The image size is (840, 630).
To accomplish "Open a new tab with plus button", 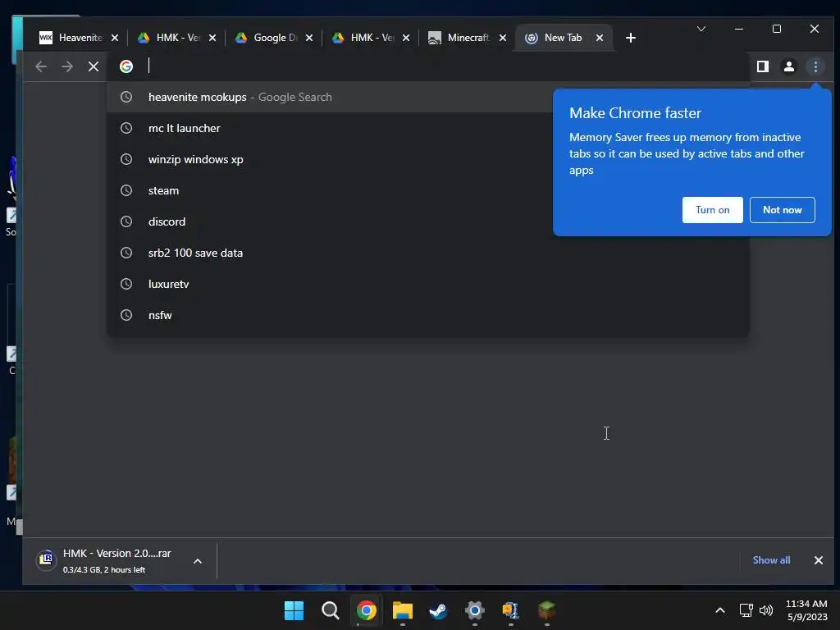I will (x=631, y=38).
